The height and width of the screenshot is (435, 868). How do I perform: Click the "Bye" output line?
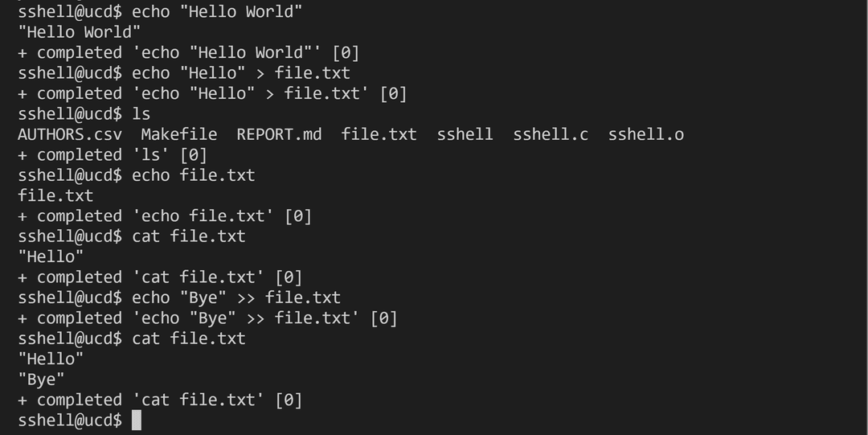41,380
